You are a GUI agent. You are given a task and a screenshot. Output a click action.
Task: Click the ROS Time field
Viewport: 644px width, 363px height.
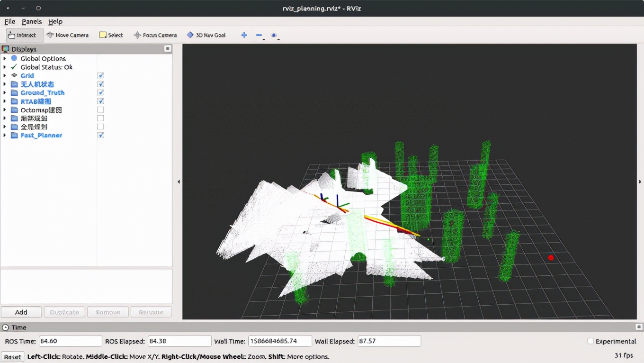71,341
